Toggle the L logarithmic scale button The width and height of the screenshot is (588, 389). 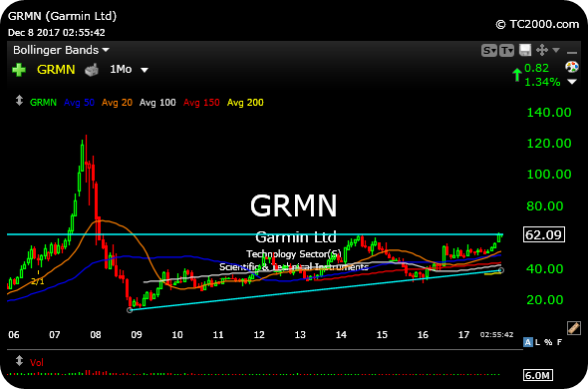pyautogui.click(x=538, y=342)
